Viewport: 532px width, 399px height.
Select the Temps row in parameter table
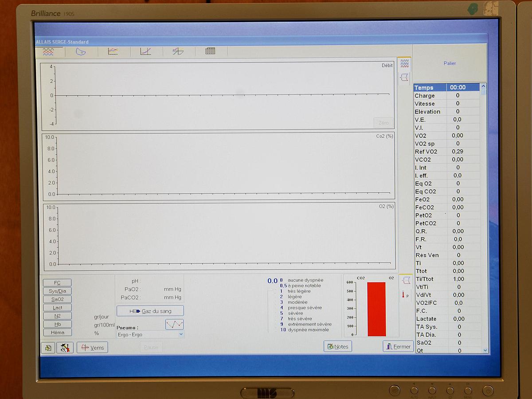pyautogui.click(x=446, y=87)
